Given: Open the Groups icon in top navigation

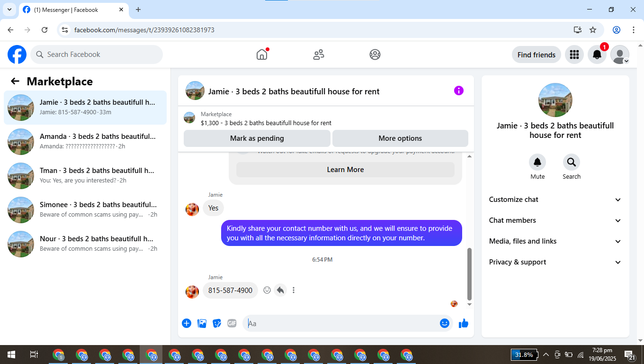Looking at the screenshot, I should (375, 55).
